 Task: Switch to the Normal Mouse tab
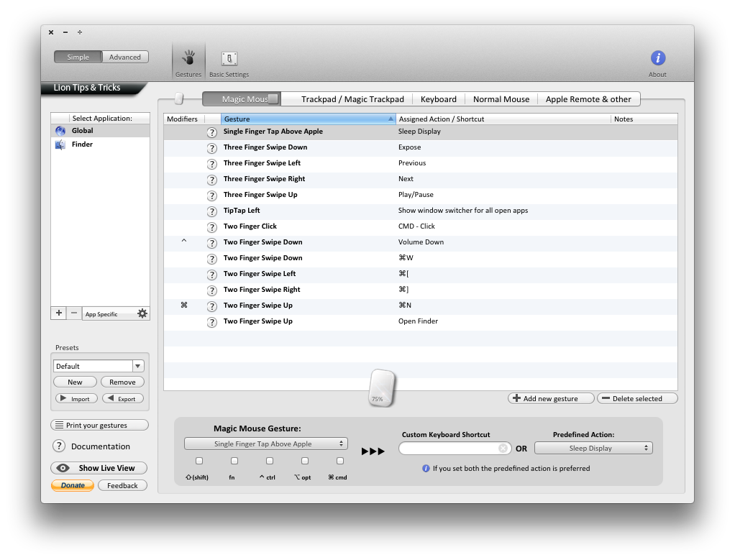501,99
